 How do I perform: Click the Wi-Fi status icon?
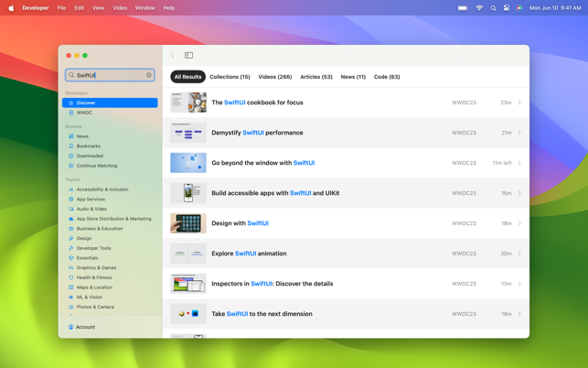coord(479,8)
